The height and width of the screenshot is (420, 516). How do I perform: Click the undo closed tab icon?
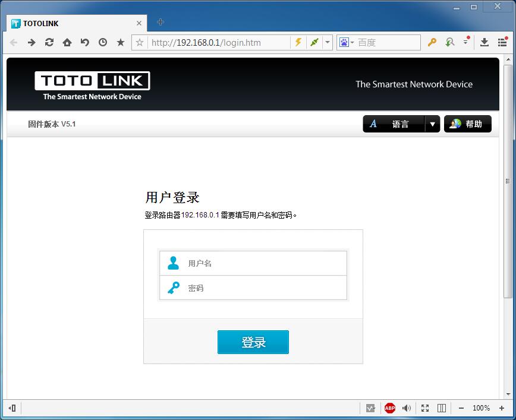(85, 42)
